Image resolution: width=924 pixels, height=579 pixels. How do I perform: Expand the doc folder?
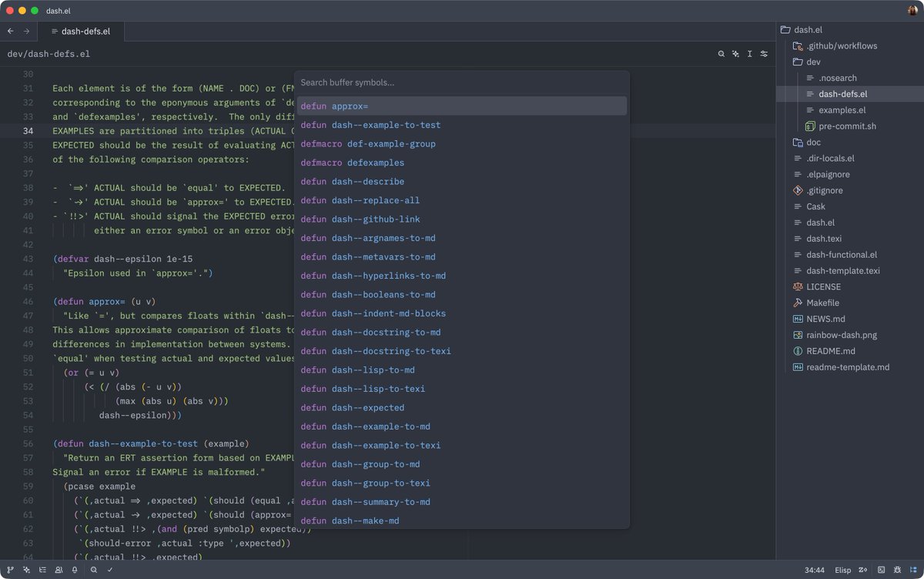tap(850, 142)
